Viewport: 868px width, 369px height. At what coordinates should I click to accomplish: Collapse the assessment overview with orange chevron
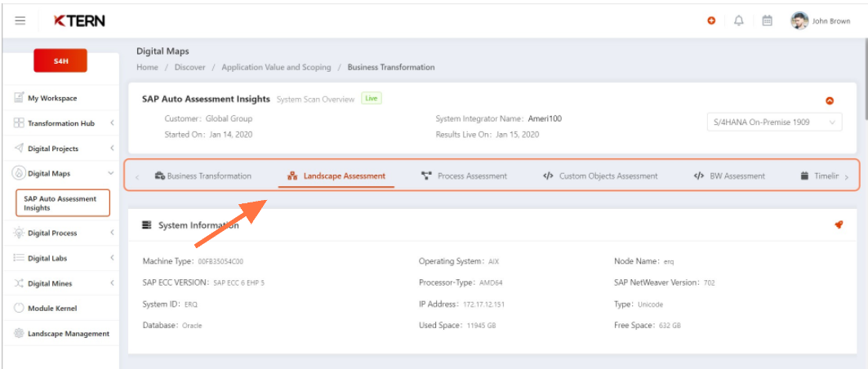[830, 100]
